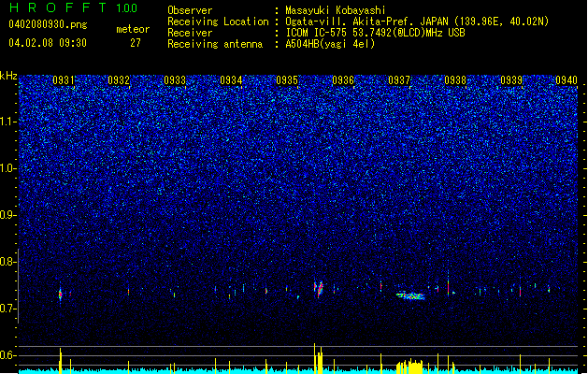Click the 0.9 frequency axis label

click(x=8, y=215)
